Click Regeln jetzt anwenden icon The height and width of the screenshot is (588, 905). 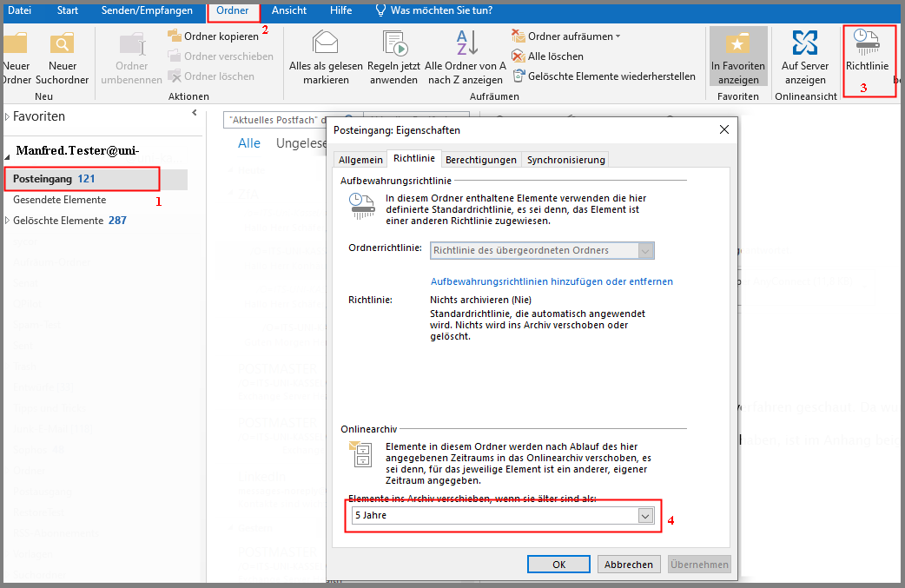[x=393, y=43]
